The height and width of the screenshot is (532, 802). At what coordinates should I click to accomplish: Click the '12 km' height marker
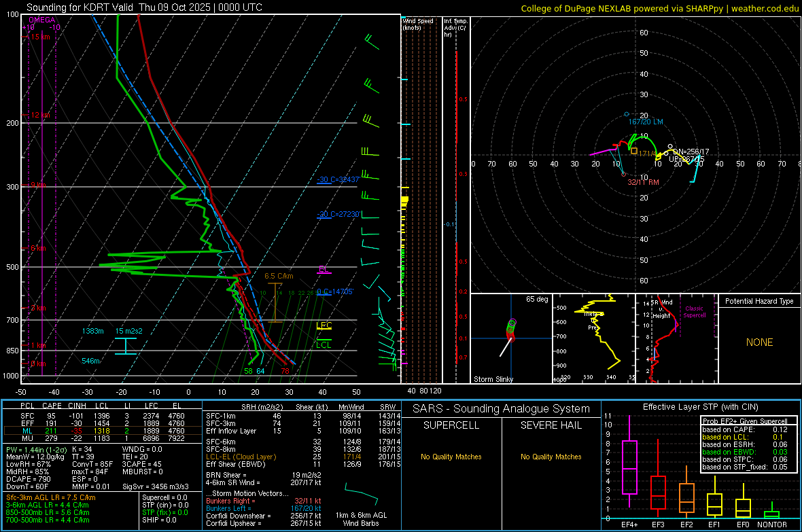[40, 115]
